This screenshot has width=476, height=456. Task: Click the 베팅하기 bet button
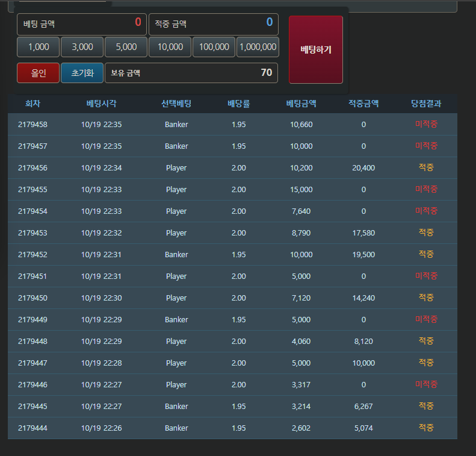pos(316,49)
